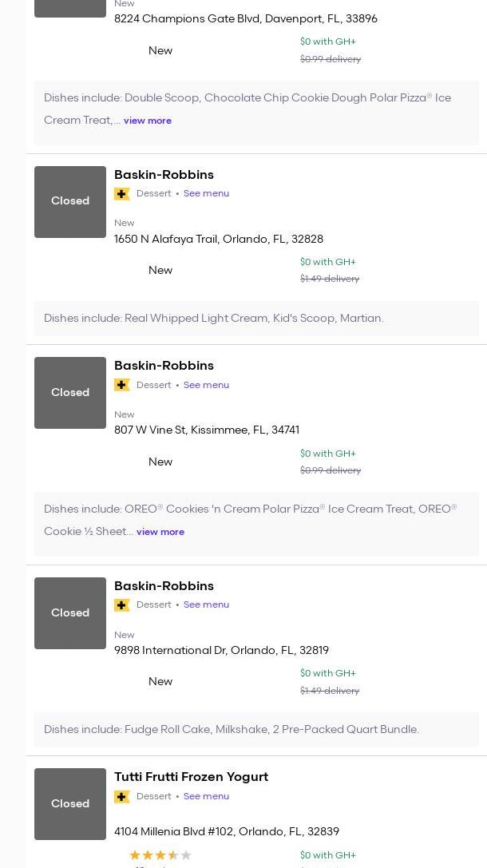The height and width of the screenshot is (868, 487).
Task: Click GH+ badge icon for International Dr Baskin-Robbins
Action: [x=122, y=605]
